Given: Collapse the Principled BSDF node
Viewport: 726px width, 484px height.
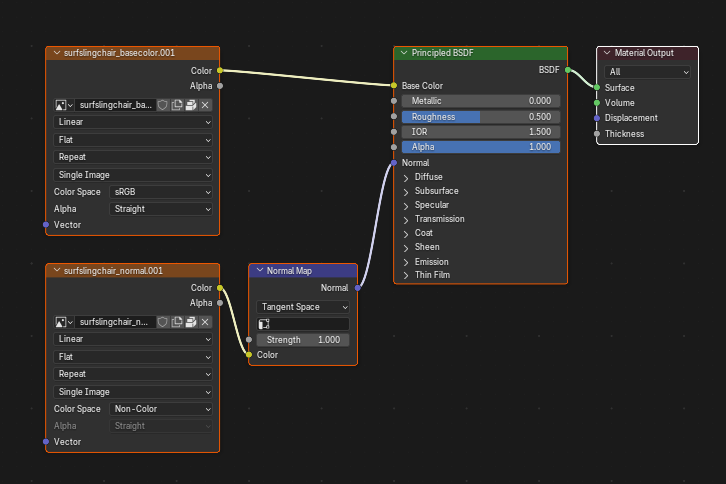Looking at the screenshot, I should 404,53.
